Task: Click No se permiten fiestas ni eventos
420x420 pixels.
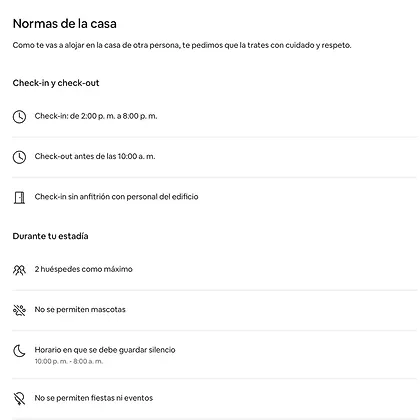Action: 94,398
